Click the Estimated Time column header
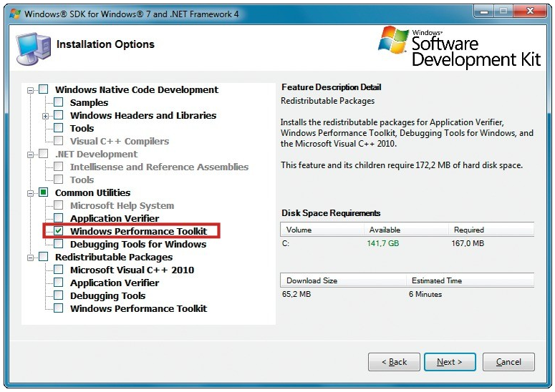Screen dimensions: 555x392 click(470, 280)
